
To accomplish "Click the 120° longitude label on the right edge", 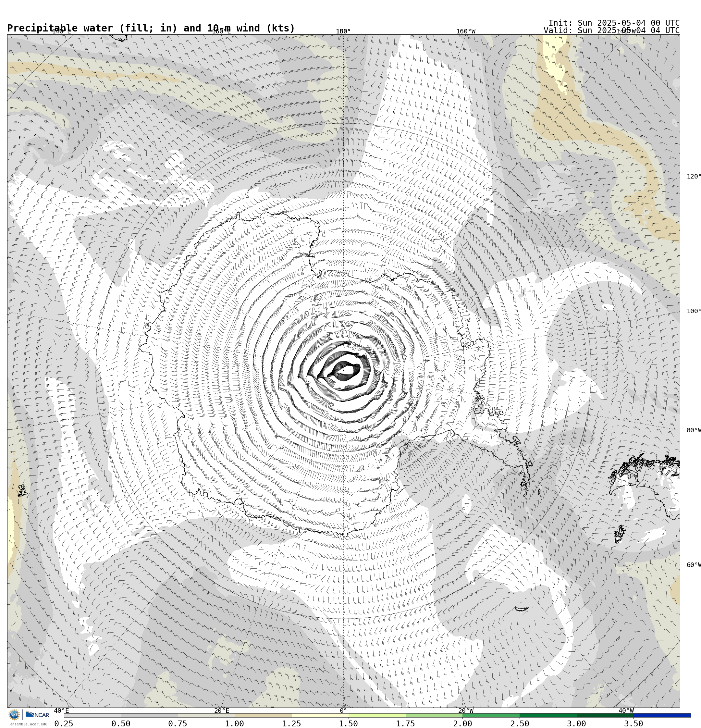I will (x=694, y=177).
